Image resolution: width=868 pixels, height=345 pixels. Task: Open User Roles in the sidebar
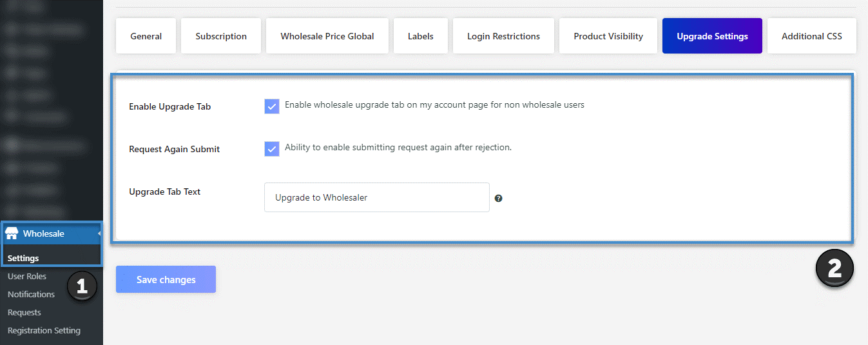tap(27, 276)
